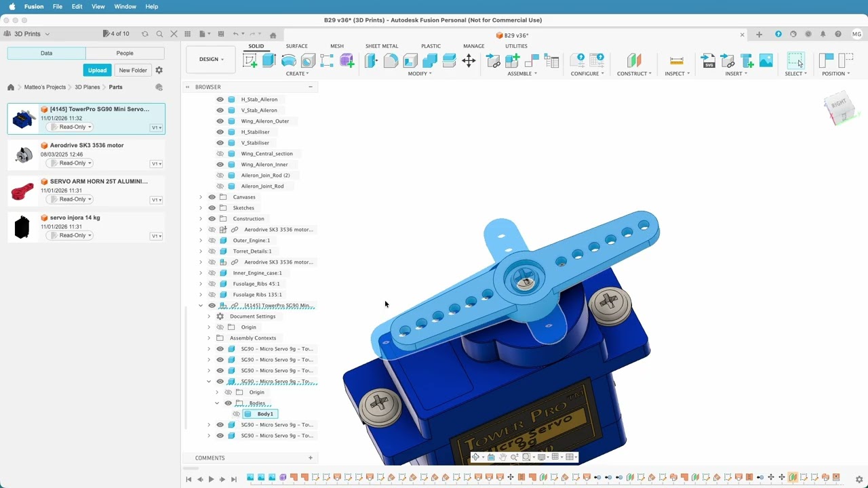Expand the Construction folder

pyautogui.click(x=201, y=219)
